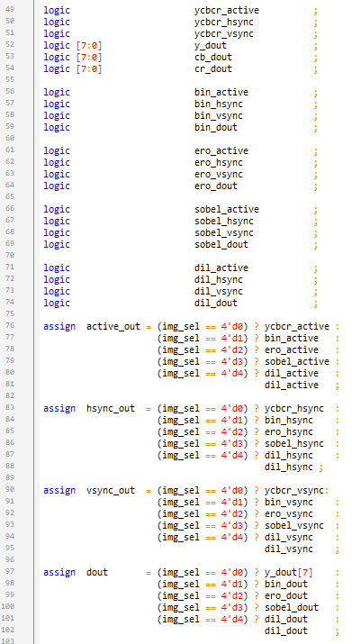Click the final dil_vsync on line 95

289,549
